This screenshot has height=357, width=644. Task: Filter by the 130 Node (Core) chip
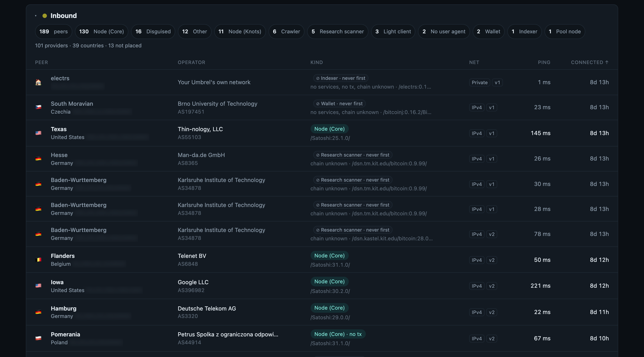[101, 32]
